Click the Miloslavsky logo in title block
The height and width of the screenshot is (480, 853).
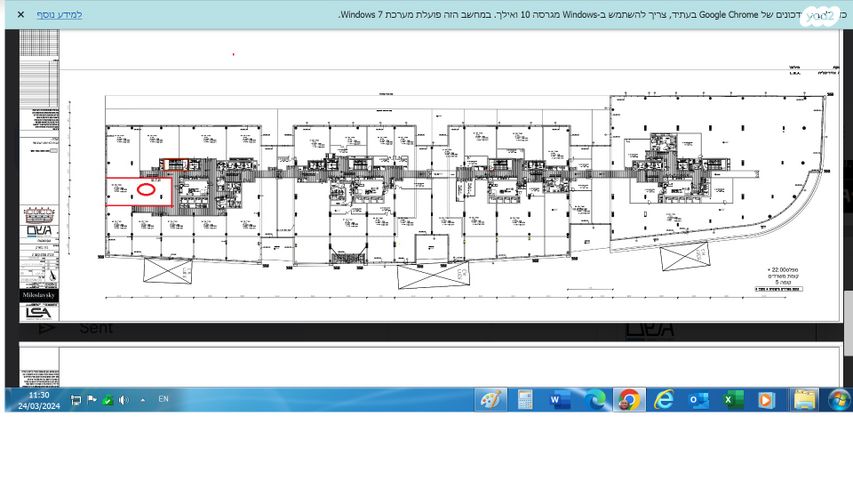coord(40,295)
